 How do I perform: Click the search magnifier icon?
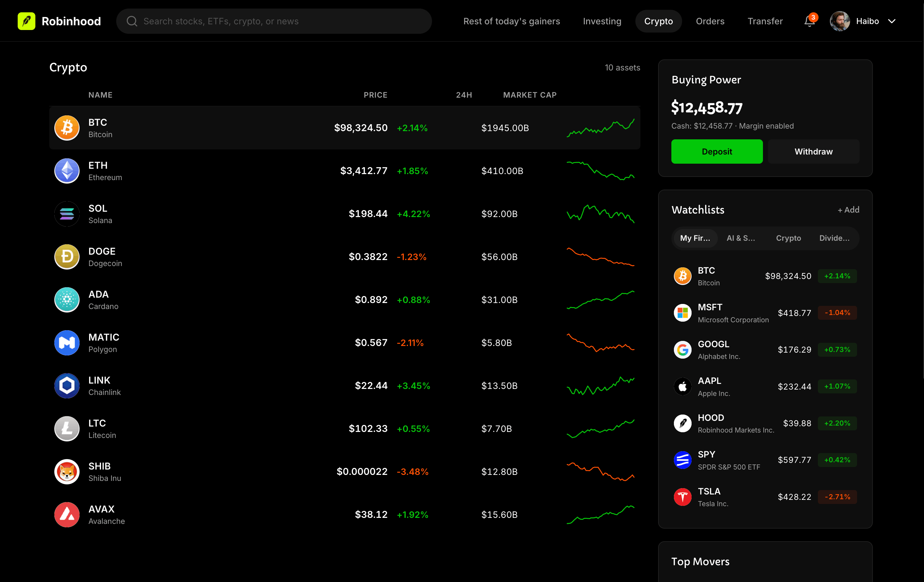(x=132, y=21)
